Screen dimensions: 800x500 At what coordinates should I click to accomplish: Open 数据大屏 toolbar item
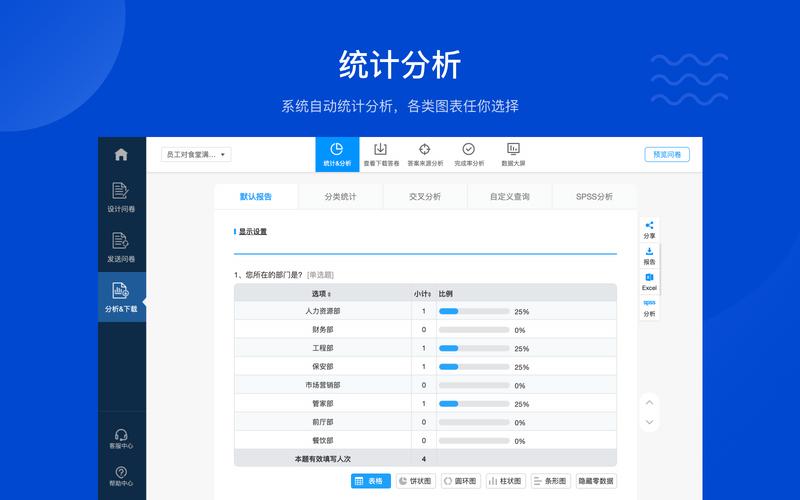click(x=513, y=155)
